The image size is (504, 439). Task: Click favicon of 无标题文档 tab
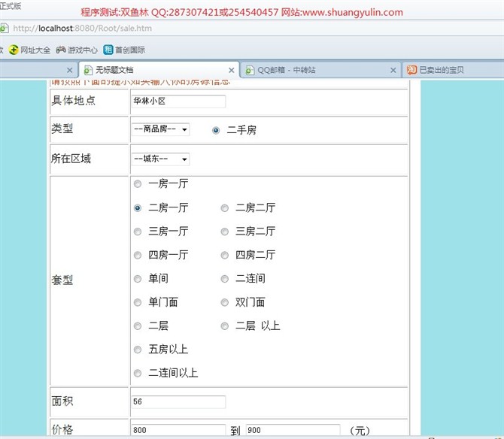[88, 70]
